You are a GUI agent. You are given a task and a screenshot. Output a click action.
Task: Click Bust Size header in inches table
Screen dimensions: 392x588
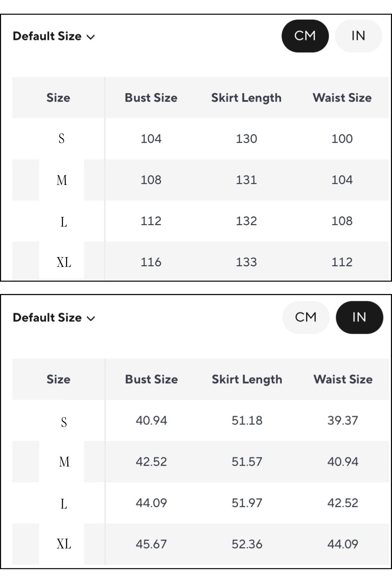click(152, 379)
